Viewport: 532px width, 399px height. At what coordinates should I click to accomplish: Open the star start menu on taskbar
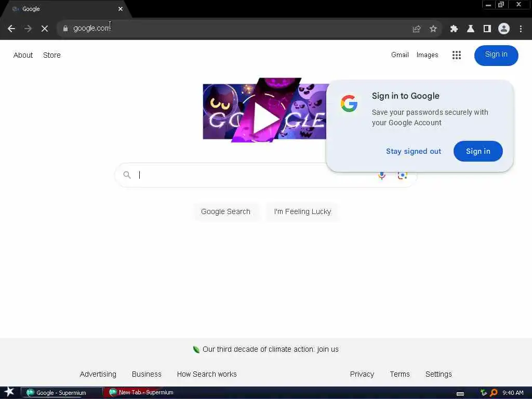[9, 392]
